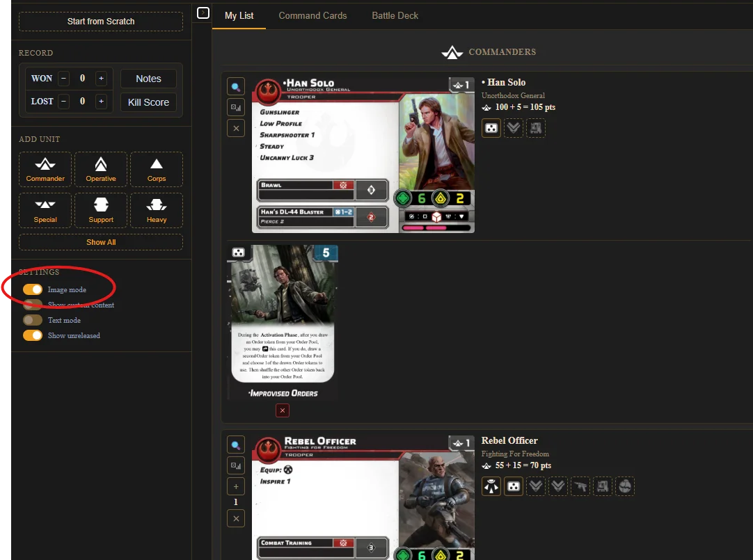Click the '55 + 15 = 70 pts' text
The width and height of the screenshot is (753, 560).
coord(523,465)
